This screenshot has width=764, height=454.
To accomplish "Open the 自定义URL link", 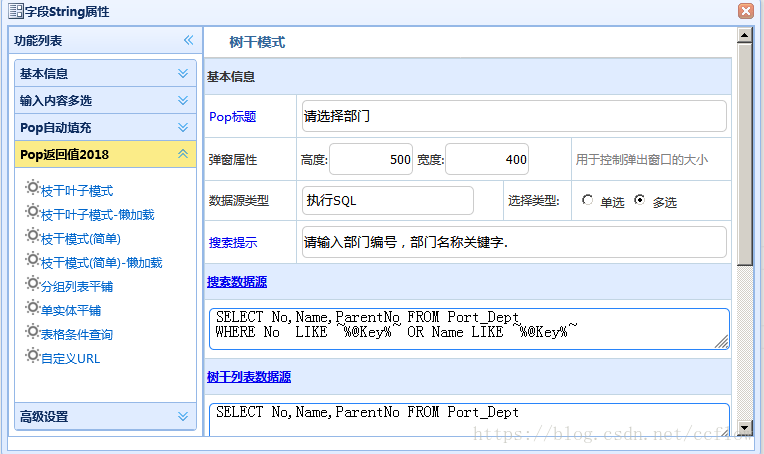I will click(71, 359).
